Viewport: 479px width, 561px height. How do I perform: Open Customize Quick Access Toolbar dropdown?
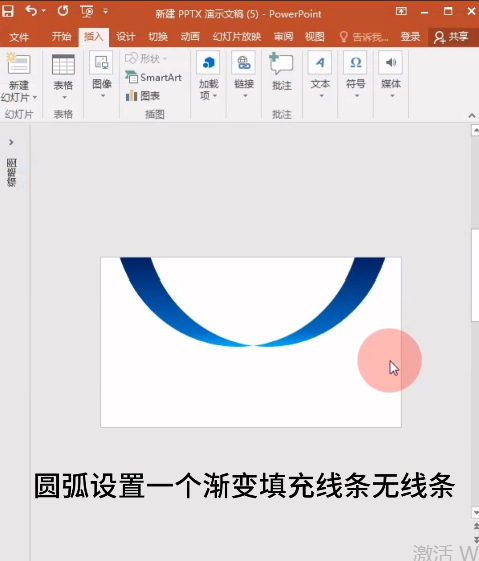click(x=106, y=11)
